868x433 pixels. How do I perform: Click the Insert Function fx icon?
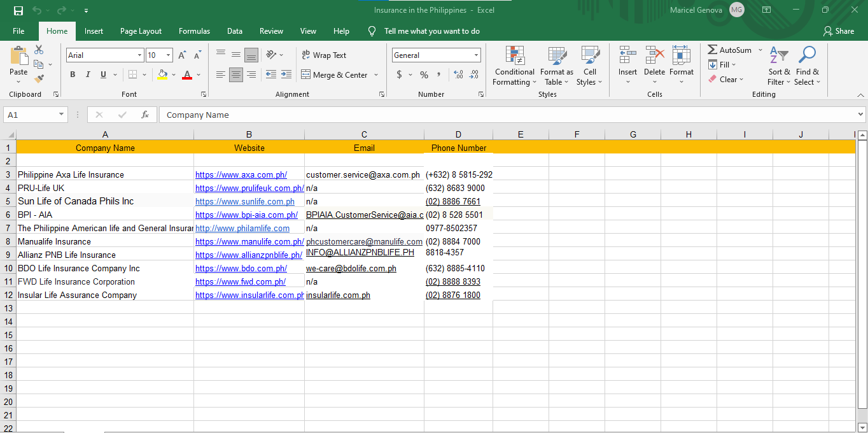[145, 115]
